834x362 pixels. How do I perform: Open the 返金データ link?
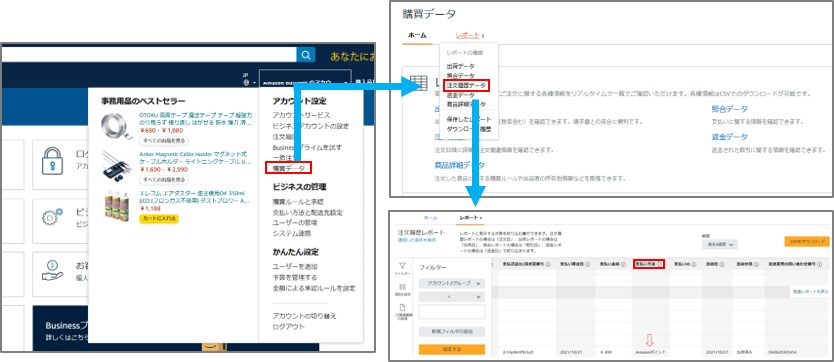click(x=730, y=137)
